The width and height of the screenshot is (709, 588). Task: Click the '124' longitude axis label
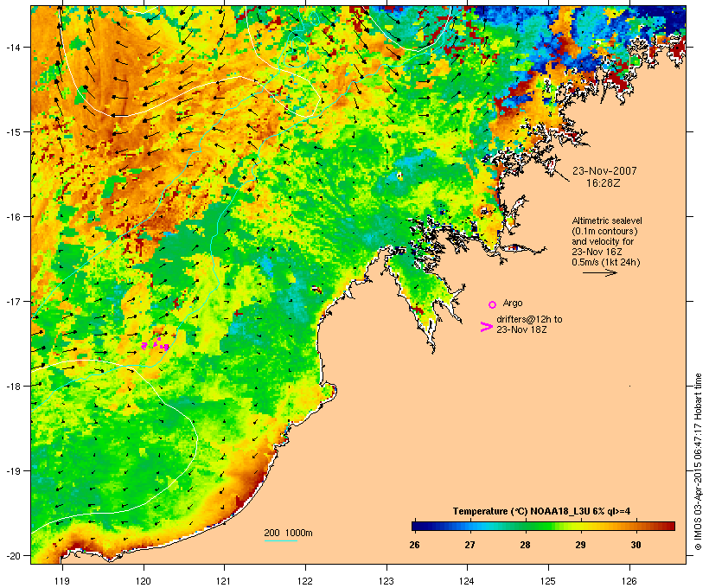467,581
